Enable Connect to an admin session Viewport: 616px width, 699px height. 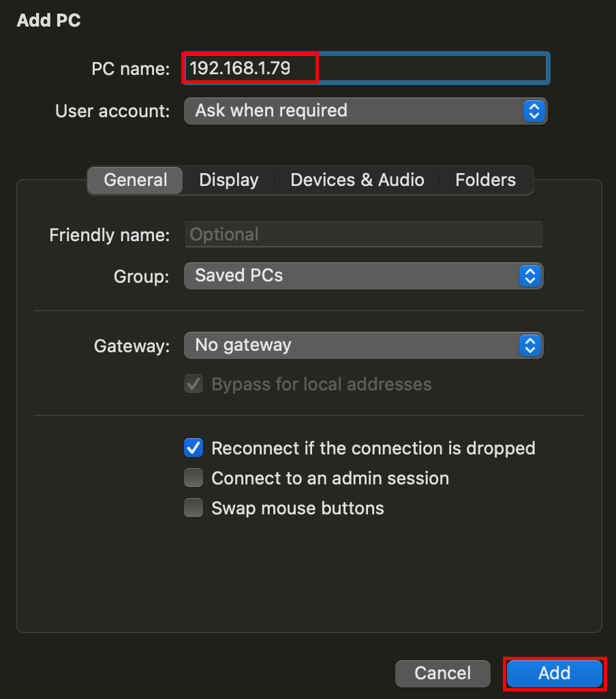coord(194,478)
